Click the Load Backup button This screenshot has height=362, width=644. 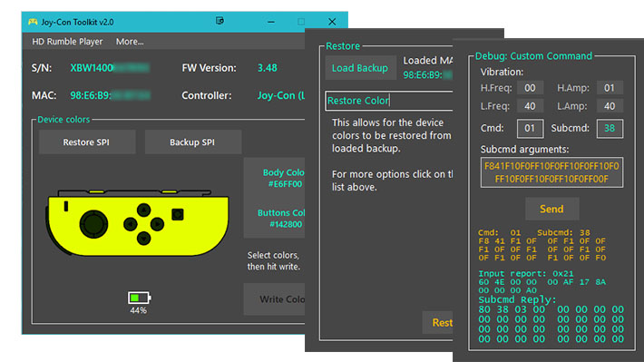point(360,68)
